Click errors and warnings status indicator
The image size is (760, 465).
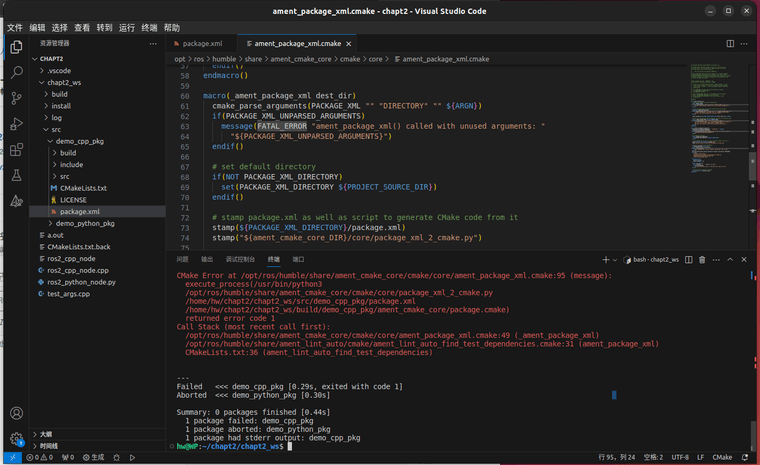point(39,457)
